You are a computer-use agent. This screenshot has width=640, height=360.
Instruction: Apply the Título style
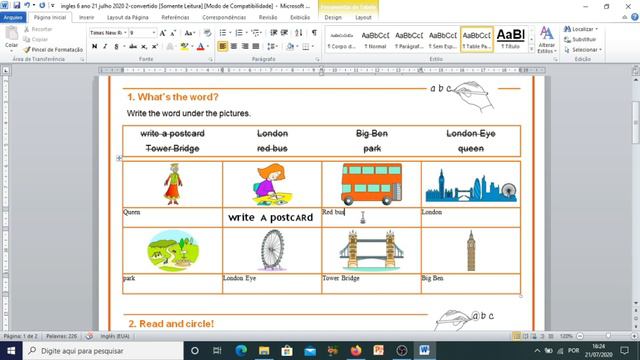(x=511, y=39)
